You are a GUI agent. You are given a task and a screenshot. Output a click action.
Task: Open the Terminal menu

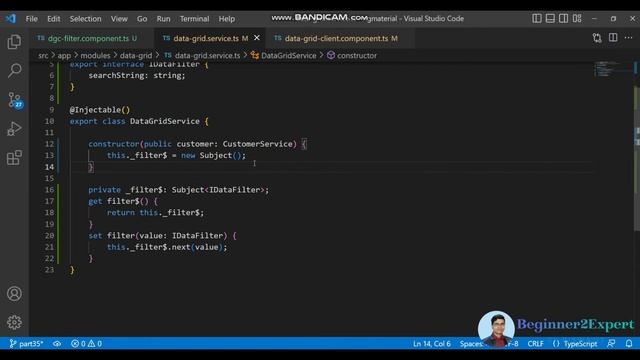tap(194, 19)
